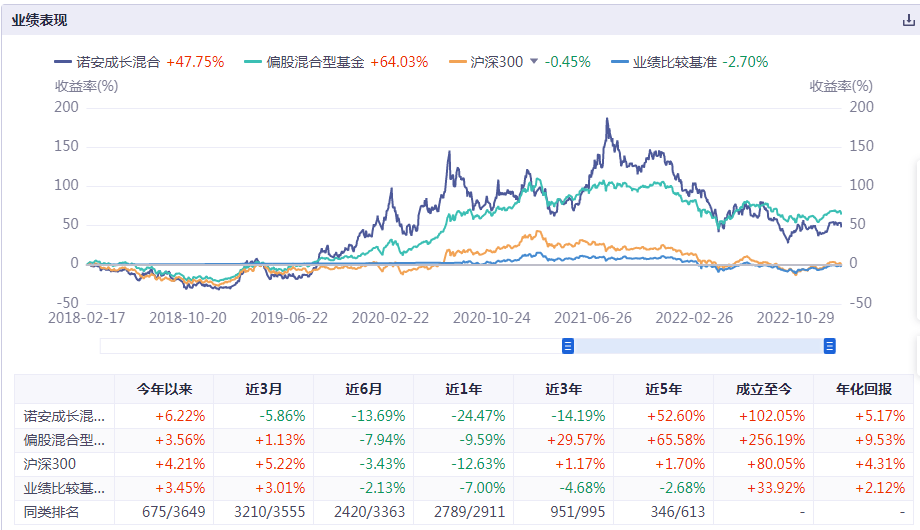Click the 业绩比较基准 blue legend line marker
The height and width of the screenshot is (530, 920).
pyautogui.click(x=619, y=62)
